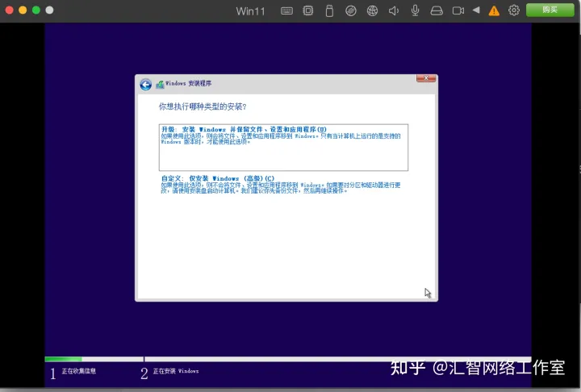581x392 pixels.
Task: Click step 2 installing Windows label
Action: click(176, 371)
